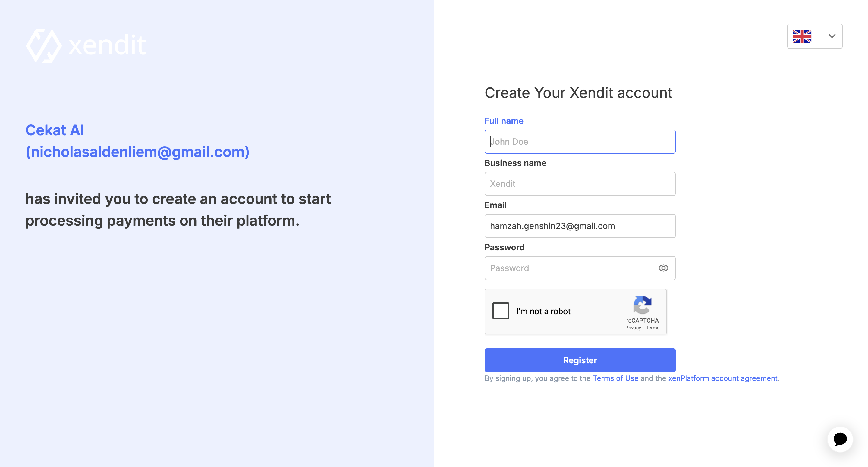Toggle password visibility eye icon
The height and width of the screenshot is (467, 868).
coord(663,268)
